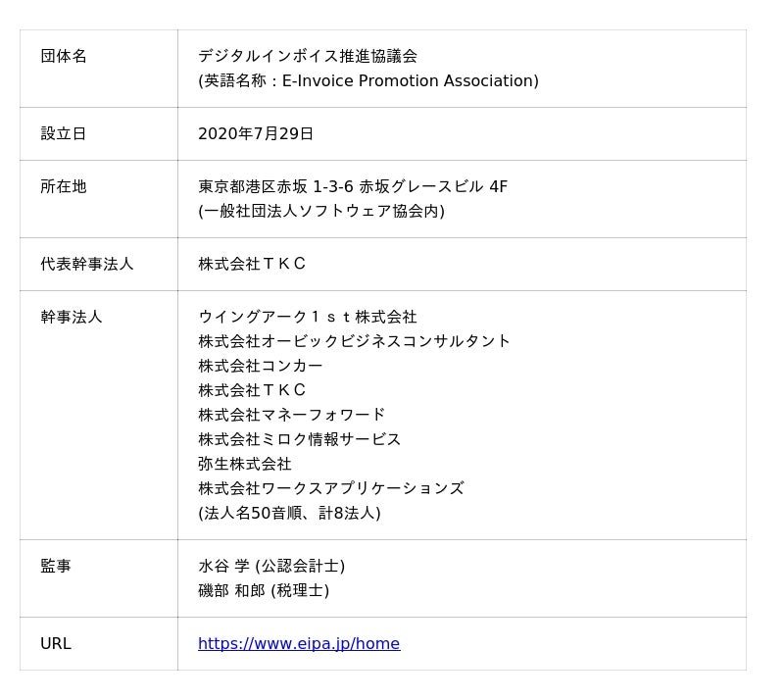Click the 磯部 和郎 (税理士) auditor name
784x700 pixels.
coord(264,591)
